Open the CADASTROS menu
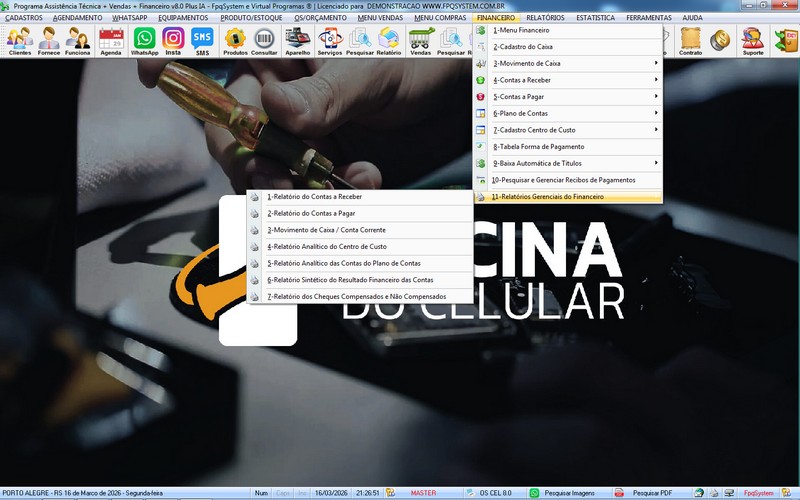 pos(24,18)
